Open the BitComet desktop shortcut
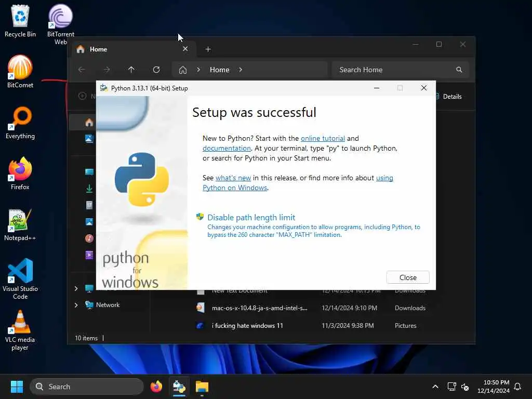The height and width of the screenshot is (399, 532). [x=20, y=72]
